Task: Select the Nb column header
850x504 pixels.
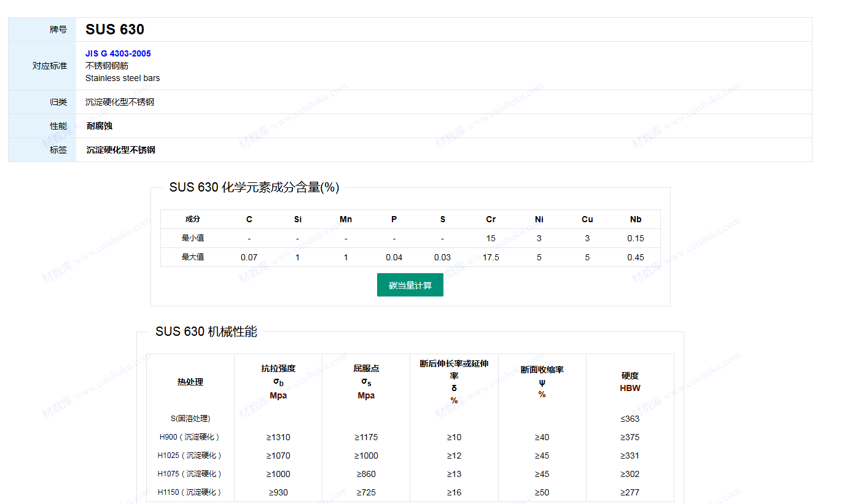Action: 635,219
